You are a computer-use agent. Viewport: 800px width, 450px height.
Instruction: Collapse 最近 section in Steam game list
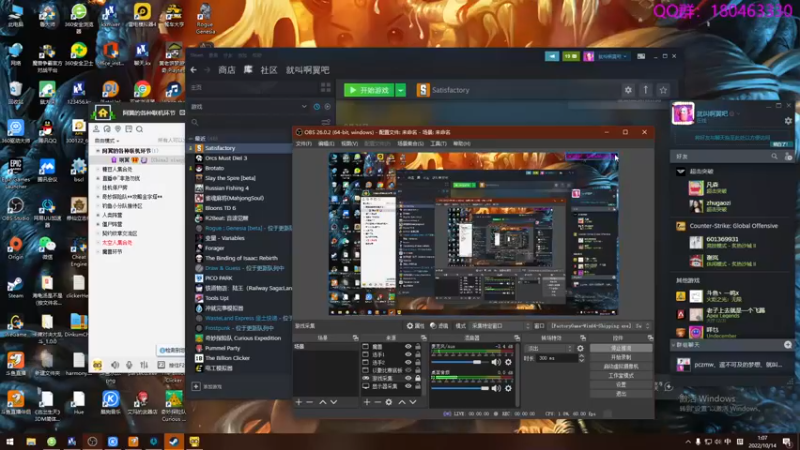(x=191, y=138)
